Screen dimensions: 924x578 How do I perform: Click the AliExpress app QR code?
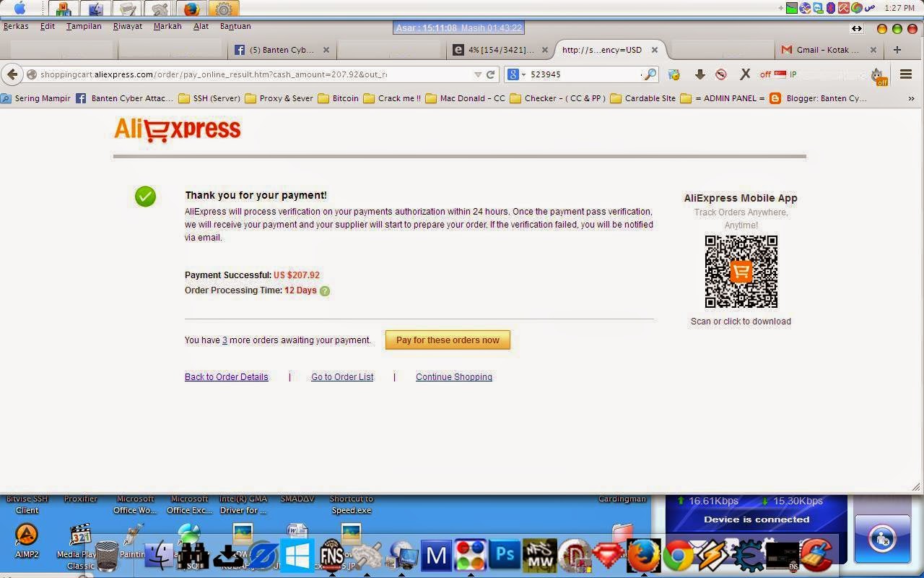point(741,272)
